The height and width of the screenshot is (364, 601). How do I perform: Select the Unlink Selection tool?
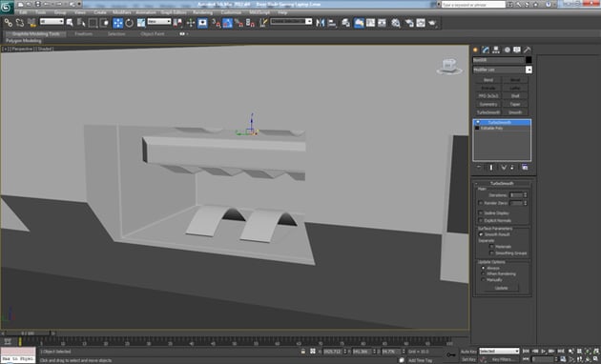(19, 23)
